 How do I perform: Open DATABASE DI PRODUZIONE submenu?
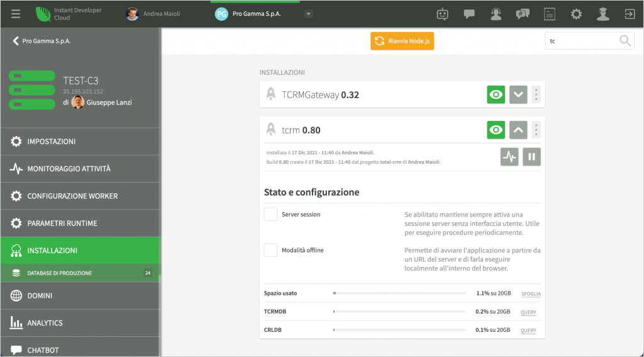click(x=80, y=273)
